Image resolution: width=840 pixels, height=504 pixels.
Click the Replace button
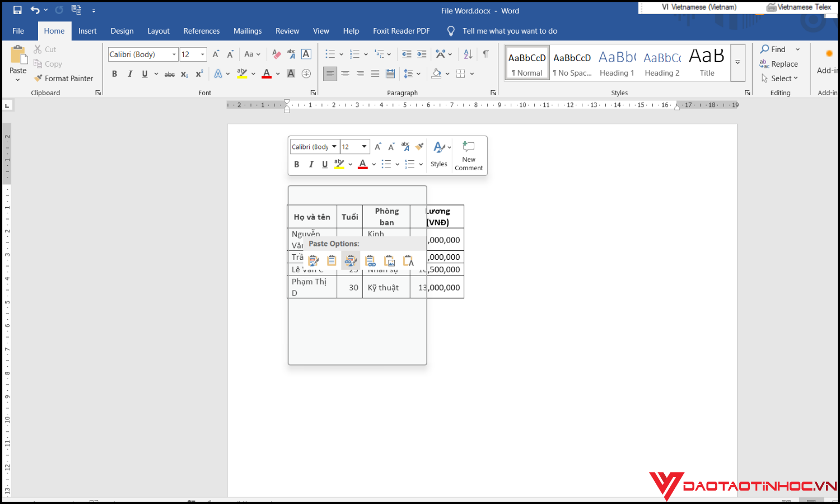tap(779, 64)
